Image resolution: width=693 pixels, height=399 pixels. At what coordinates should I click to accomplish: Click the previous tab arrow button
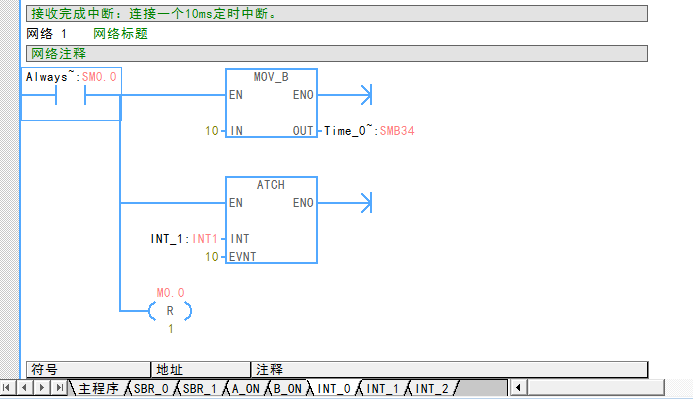[24, 388]
